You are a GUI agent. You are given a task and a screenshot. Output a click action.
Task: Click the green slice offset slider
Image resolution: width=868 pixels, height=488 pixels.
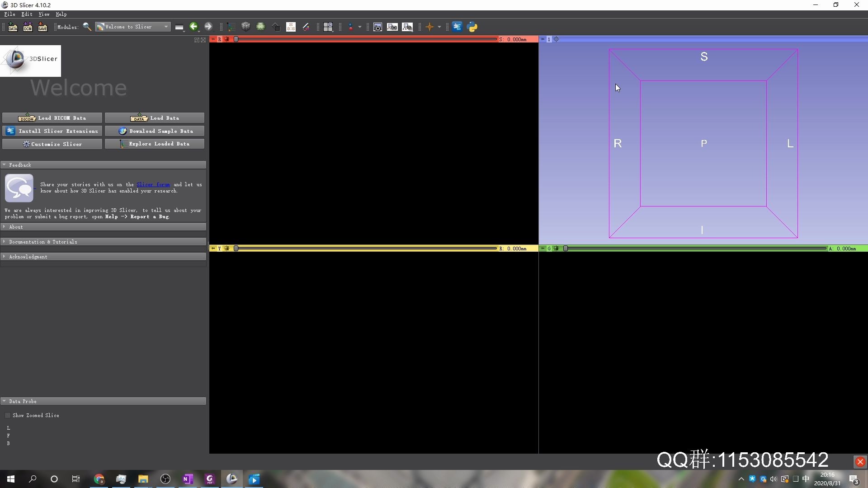(x=695, y=249)
